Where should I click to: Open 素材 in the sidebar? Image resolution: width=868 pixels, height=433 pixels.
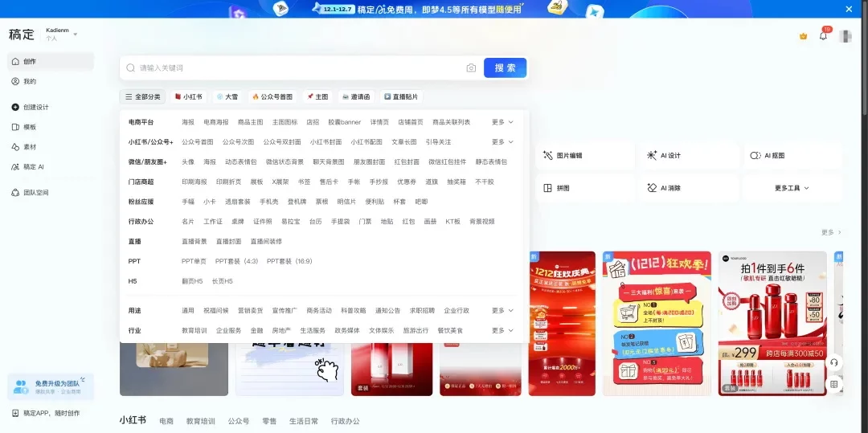pyautogui.click(x=51, y=146)
